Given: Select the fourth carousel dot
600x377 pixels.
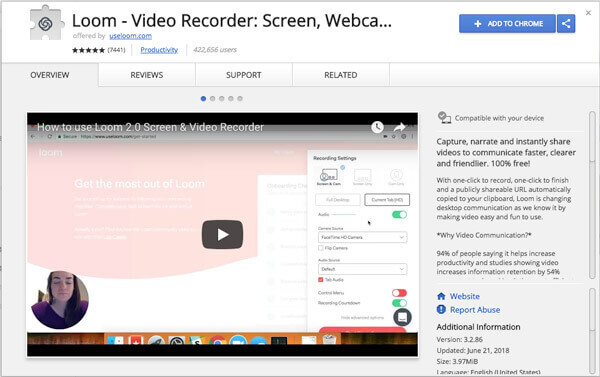Looking at the screenshot, I should [x=231, y=99].
